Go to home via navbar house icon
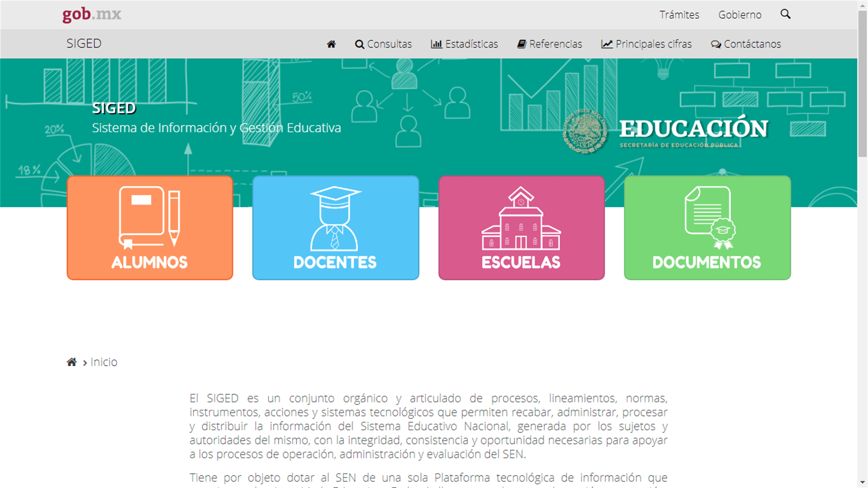Screen dimensions: 868x488 coord(331,44)
